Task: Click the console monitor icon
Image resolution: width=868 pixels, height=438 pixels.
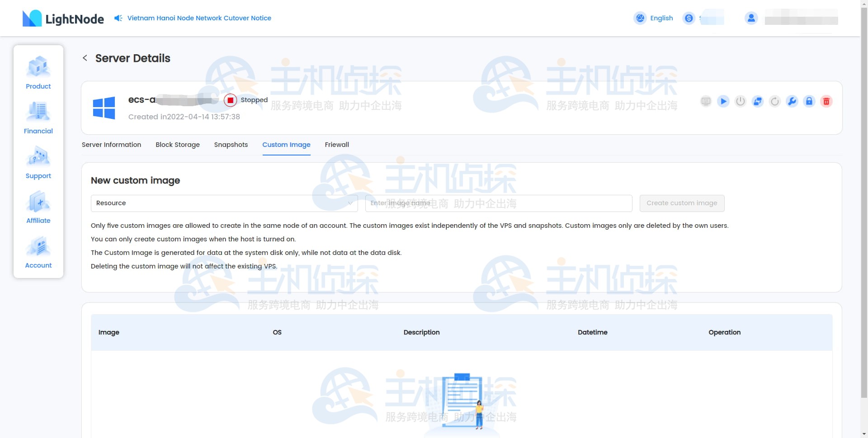Action: 706,101
